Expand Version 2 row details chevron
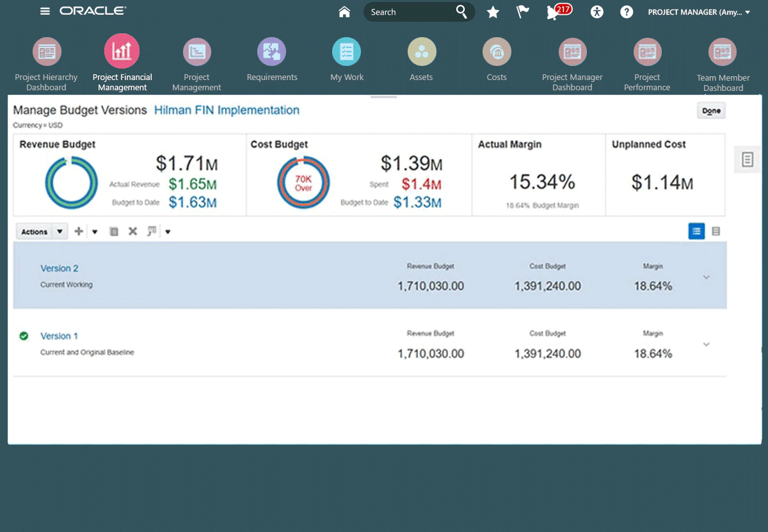Image resolution: width=768 pixels, height=532 pixels. click(x=706, y=277)
